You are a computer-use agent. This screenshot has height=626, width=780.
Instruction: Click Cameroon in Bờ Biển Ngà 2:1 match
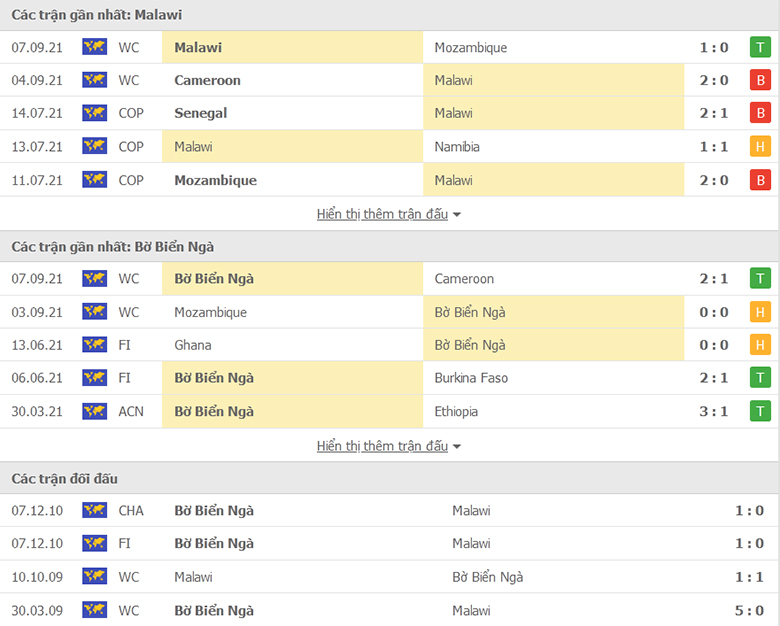pyautogui.click(x=464, y=279)
